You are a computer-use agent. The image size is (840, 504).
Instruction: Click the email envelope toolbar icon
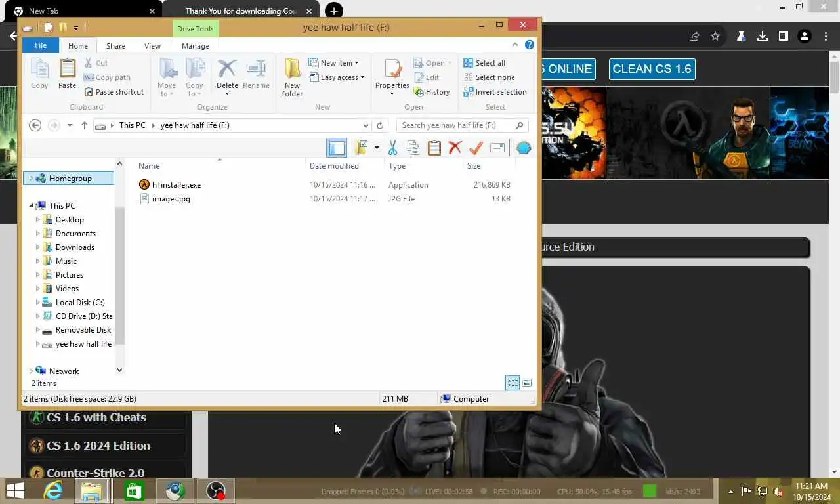tap(497, 148)
